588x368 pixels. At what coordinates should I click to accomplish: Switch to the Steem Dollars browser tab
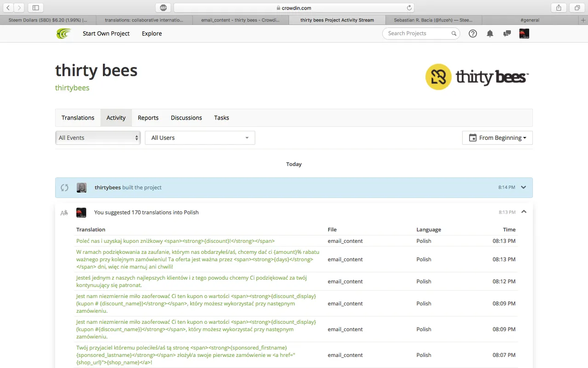[48, 20]
